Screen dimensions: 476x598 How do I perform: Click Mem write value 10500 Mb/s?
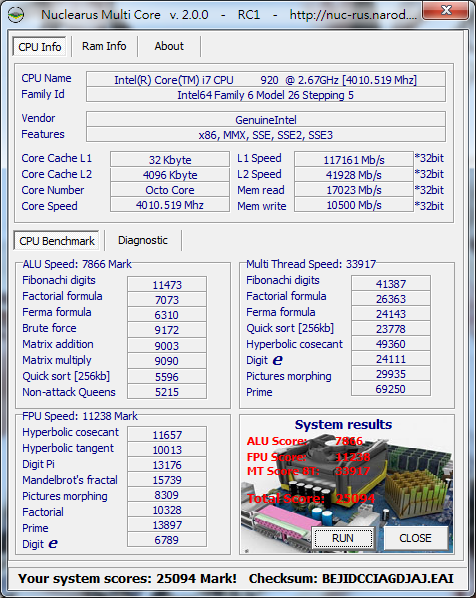(354, 205)
